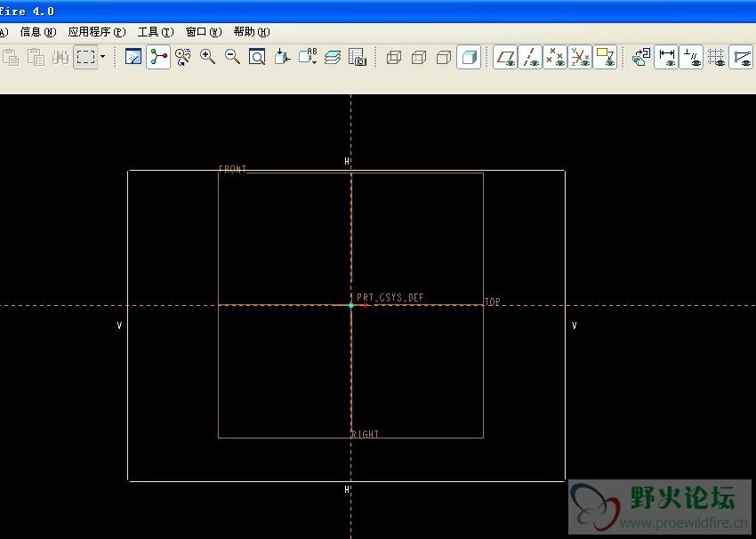Open the 工具(T) menu
This screenshot has width=756, height=539.
point(155,32)
